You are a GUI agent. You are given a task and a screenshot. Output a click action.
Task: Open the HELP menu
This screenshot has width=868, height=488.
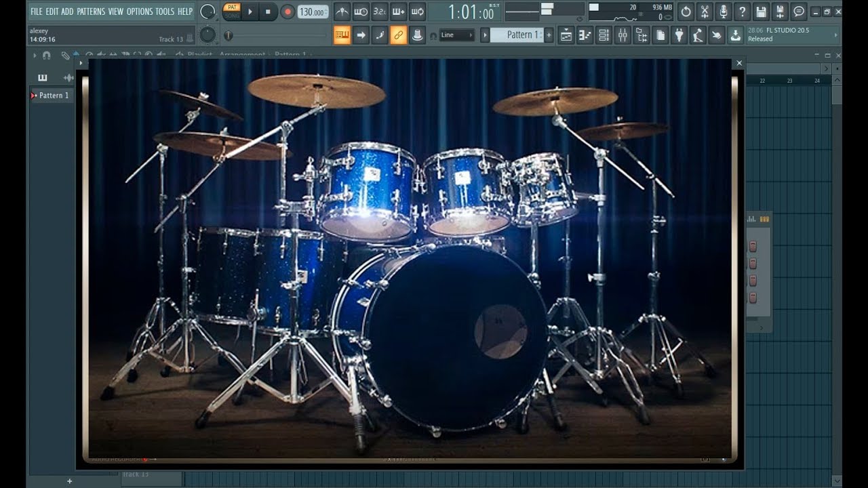click(x=185, y=12)
